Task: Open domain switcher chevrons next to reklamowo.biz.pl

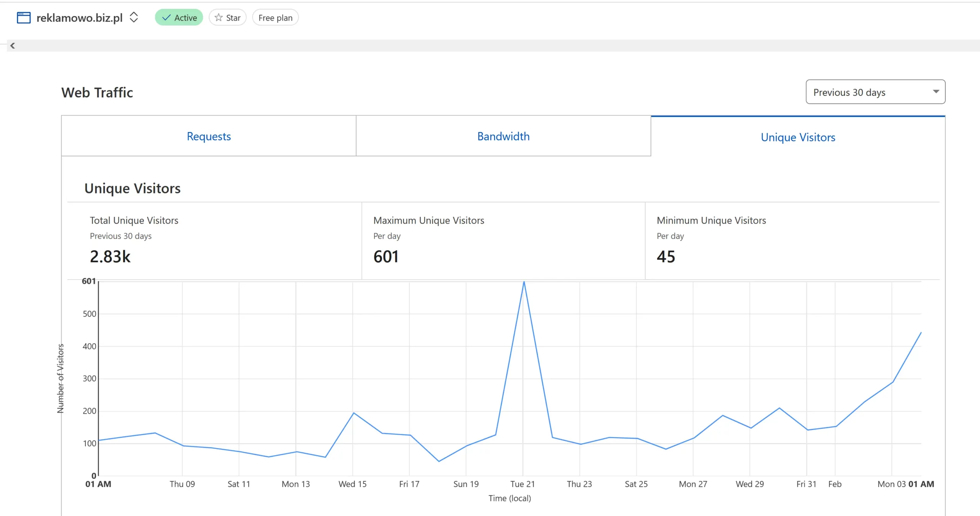Action: (x=134, y=17)
